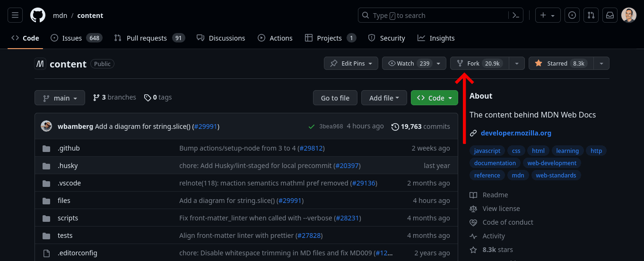Open commit hash 3bea968
Image resolution: width=644 pixels, height=261 pixels.
[x=331, y=126]
